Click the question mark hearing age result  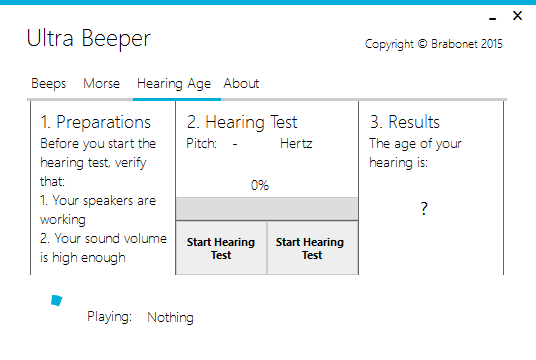coord(424,208)
